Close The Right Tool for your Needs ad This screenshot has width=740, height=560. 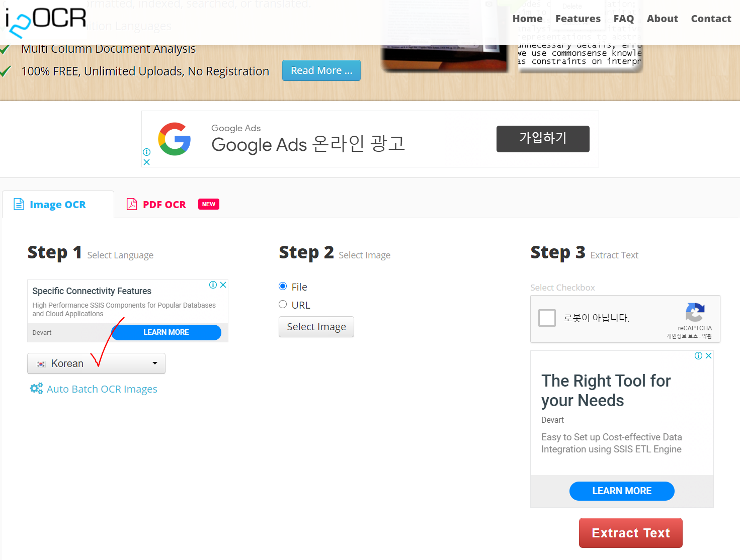click(709, 355)
